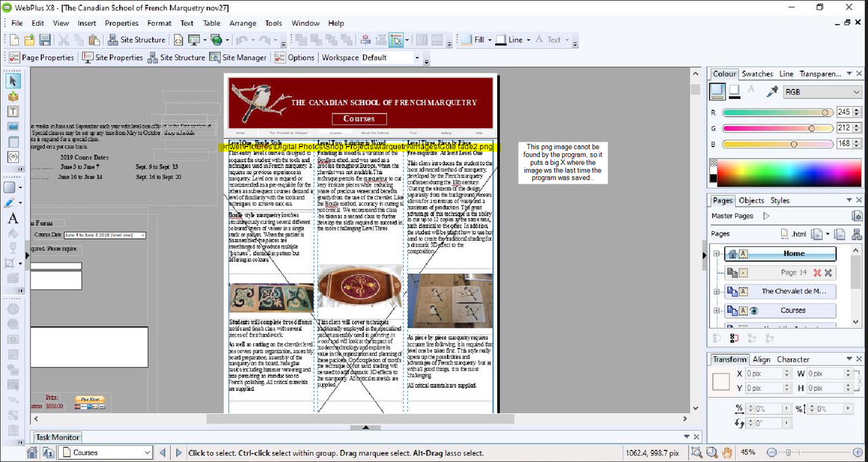Toggle the aspect ratio lock in Transform
The image size is (868, 462).
(861, 381)
